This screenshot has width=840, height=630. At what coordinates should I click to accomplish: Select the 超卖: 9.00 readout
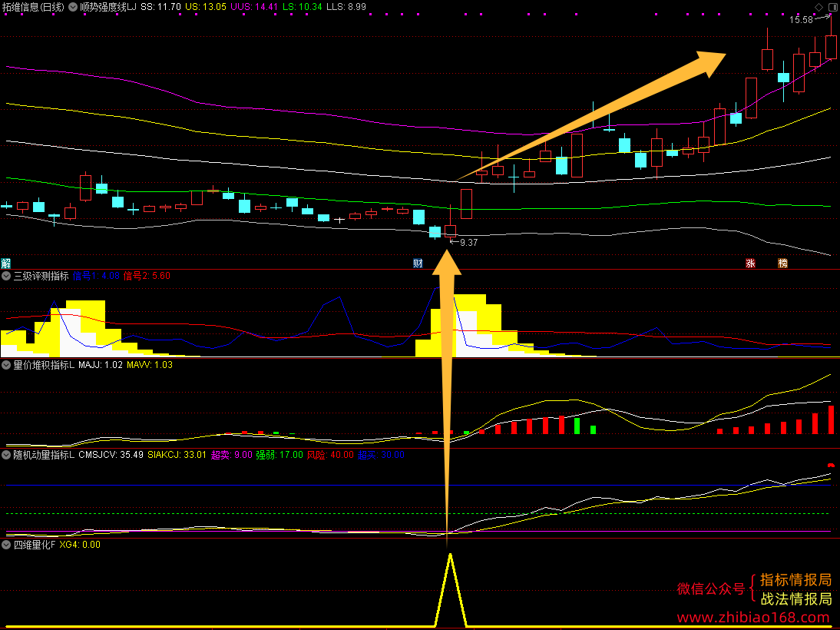pyautogui.click(x=231, y=455)
